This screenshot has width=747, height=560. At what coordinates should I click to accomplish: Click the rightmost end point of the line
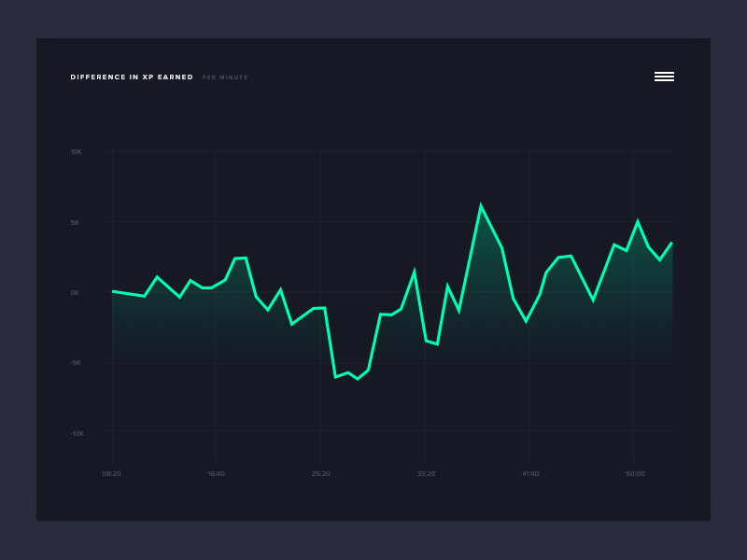[671, 243]
